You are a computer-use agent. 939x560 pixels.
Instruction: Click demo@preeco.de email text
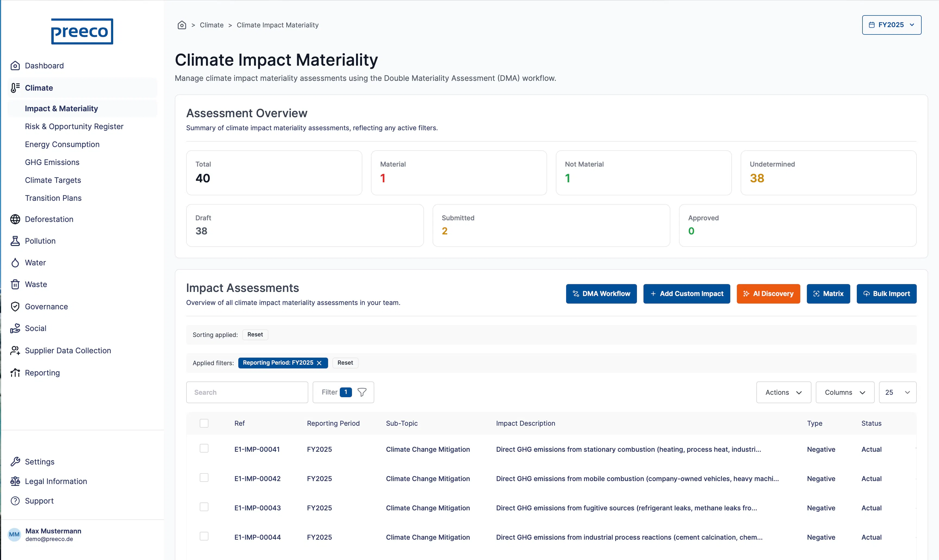[49, 539]
